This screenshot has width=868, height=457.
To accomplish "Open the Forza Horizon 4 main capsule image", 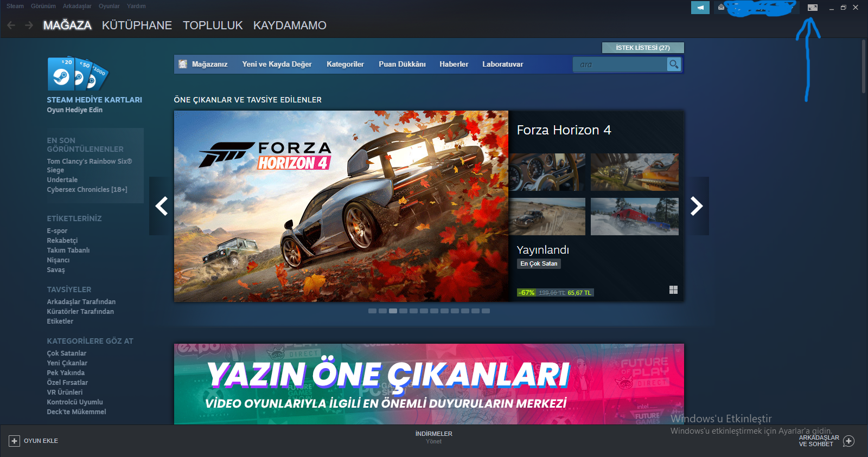I will pos(341,206).
